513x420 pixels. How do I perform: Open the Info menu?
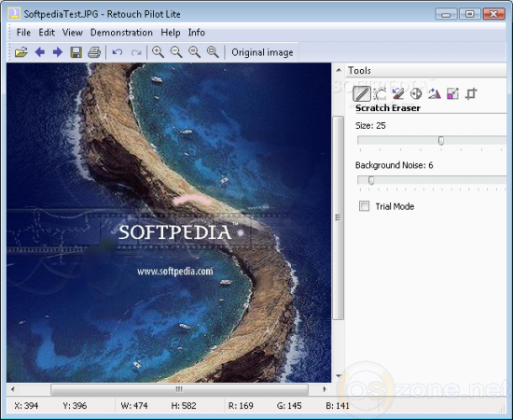(x=196, y=33)
